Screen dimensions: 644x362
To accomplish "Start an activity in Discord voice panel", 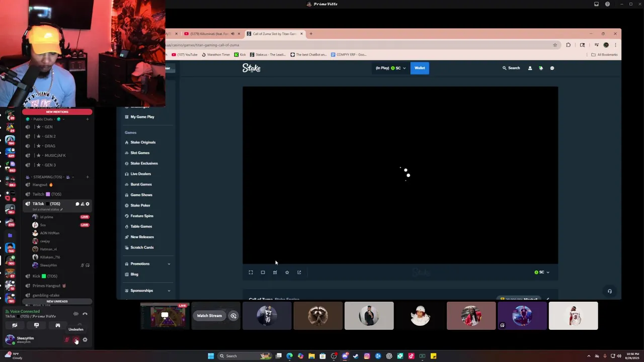I will point(58,325).
